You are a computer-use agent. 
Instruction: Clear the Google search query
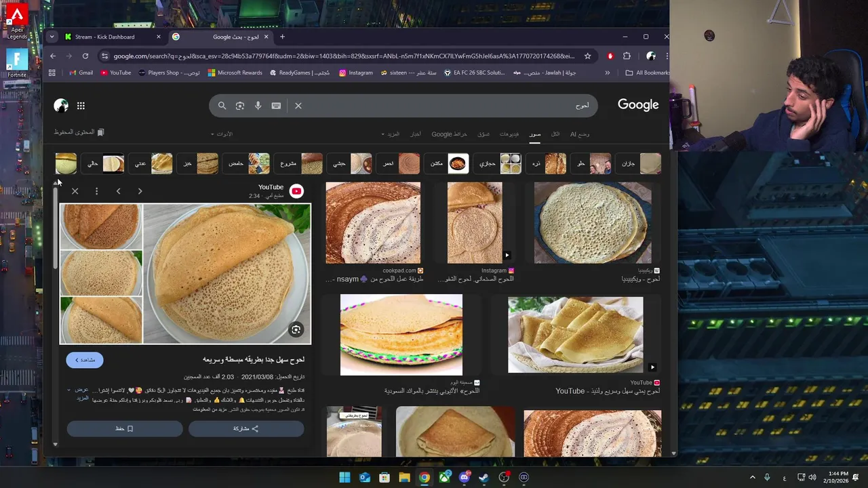pyautogui.click(x=298, y=106)
